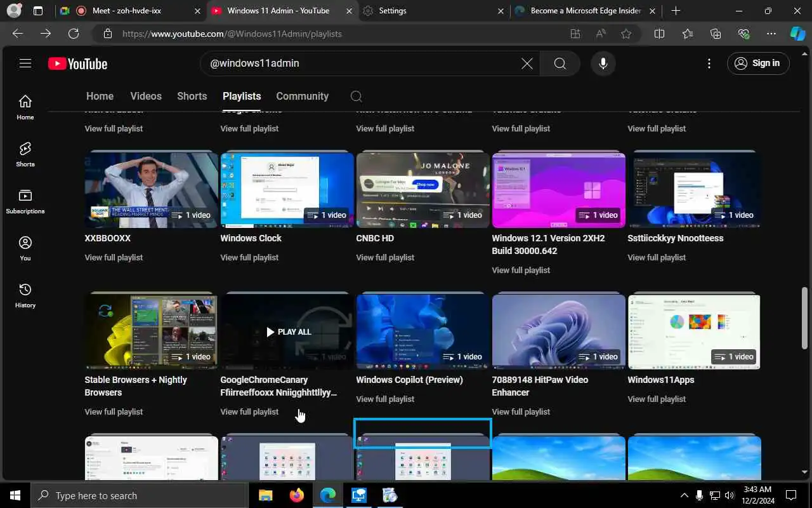The image size is (812, 508).
Task: Clear the search box with the X
Action: tap(527, 63)
